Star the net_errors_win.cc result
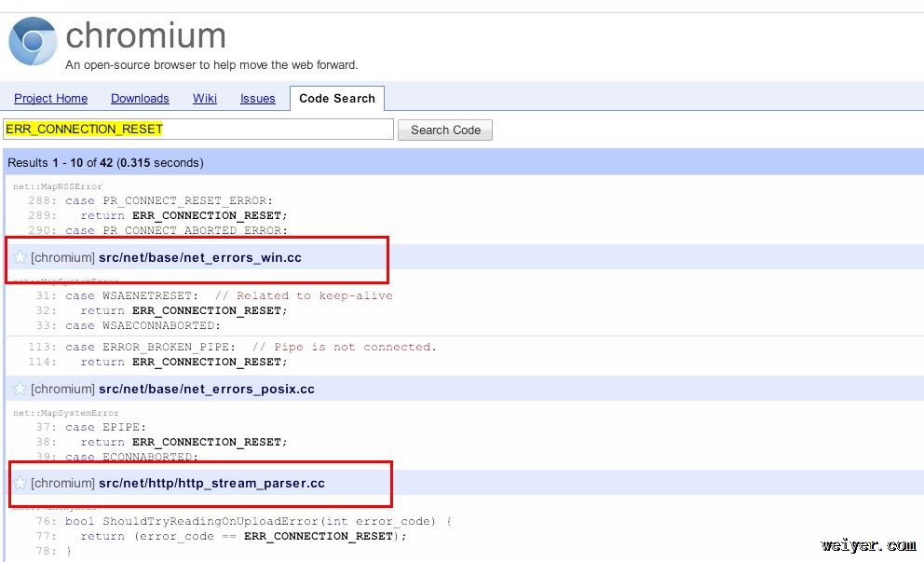This screenshot has height=562, width=924. (20, 257)
